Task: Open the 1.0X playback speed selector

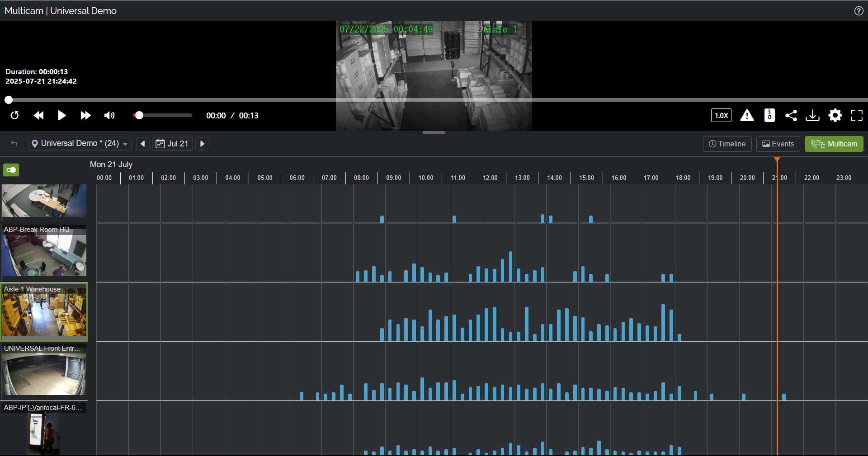Action: coord(721,116)
